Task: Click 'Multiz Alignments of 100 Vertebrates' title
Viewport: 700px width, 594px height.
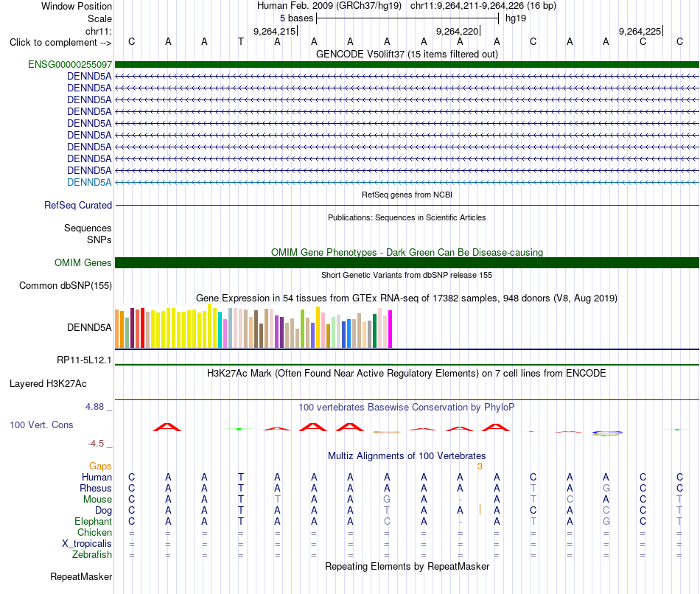Action: pyautogui.click(x=407, y=456)
